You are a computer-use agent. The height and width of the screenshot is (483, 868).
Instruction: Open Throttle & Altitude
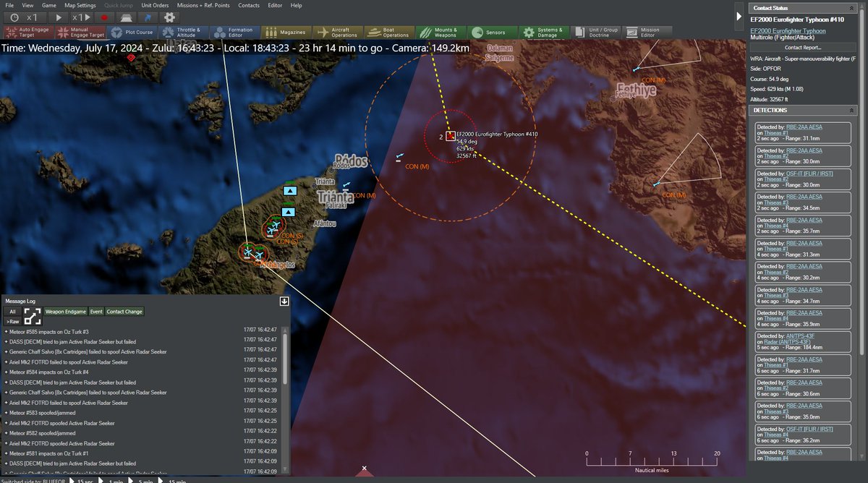(183, 33)
